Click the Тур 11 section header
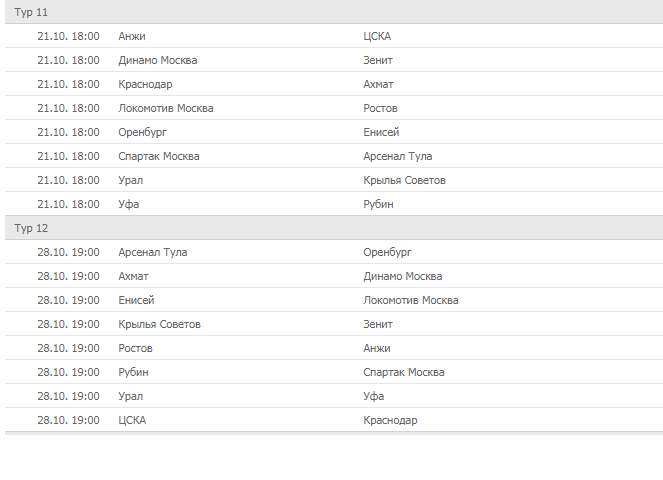This screenshot has width=663, height=480. click(x=31, y=12)
